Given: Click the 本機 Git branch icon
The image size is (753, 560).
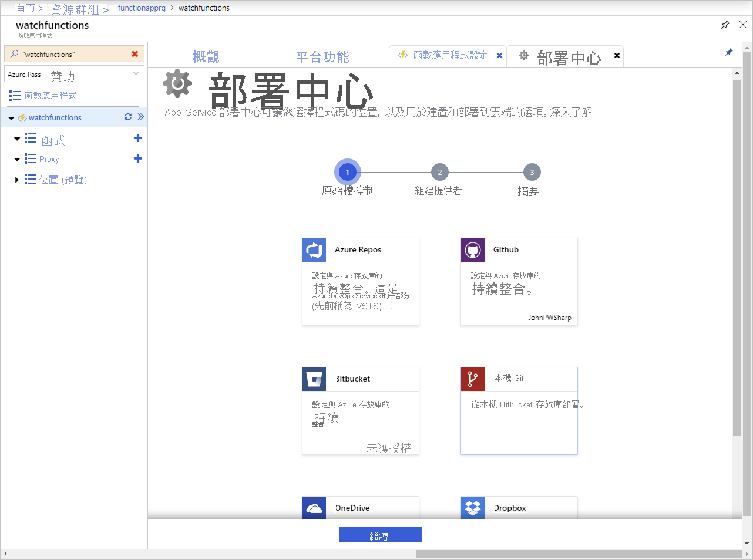Looking at the screenshot, I should click(473, 379).
